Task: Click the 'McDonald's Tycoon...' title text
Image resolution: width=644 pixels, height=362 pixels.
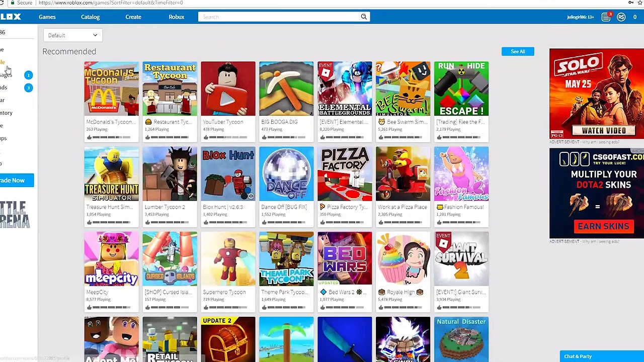Action: coord(111,122)
